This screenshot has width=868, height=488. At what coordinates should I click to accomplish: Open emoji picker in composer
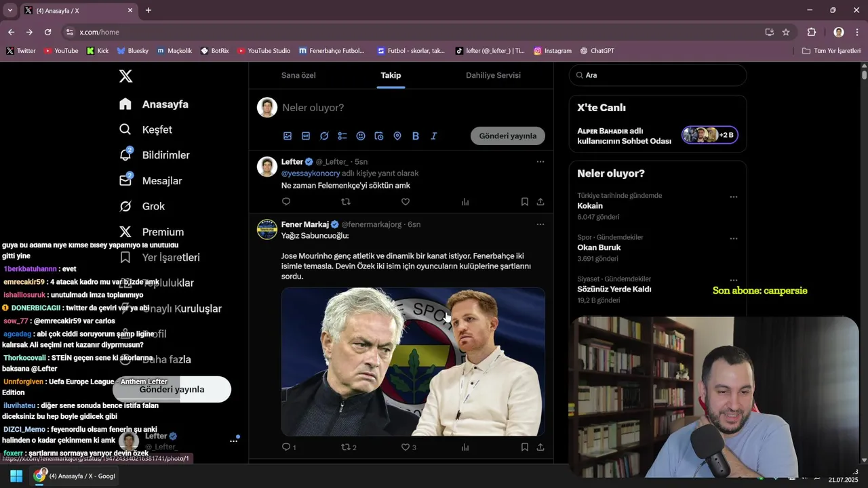coord(361,136)
